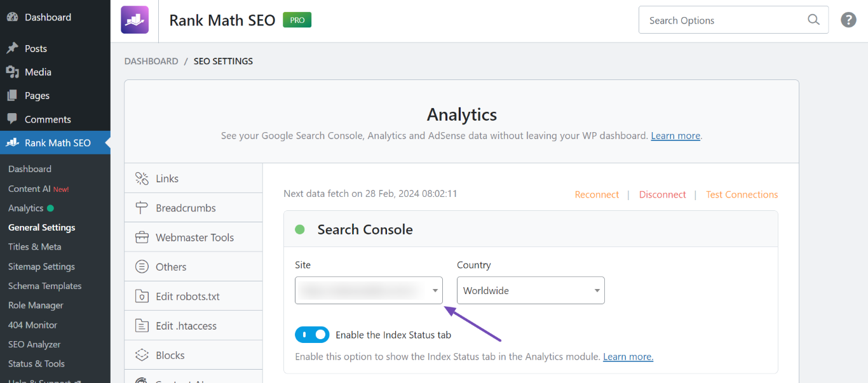Open the Breadcrumbs settings tab
Viewport: 868px width, 383px height.
193,208
